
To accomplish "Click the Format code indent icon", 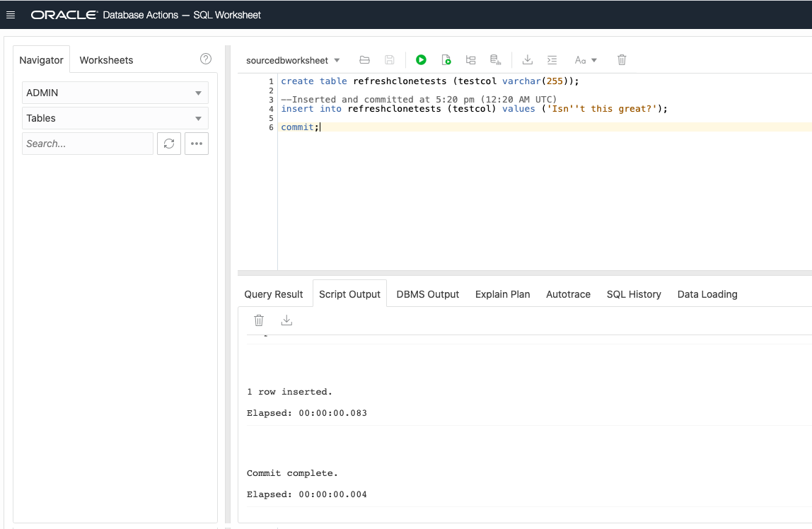I will point(552,60).
